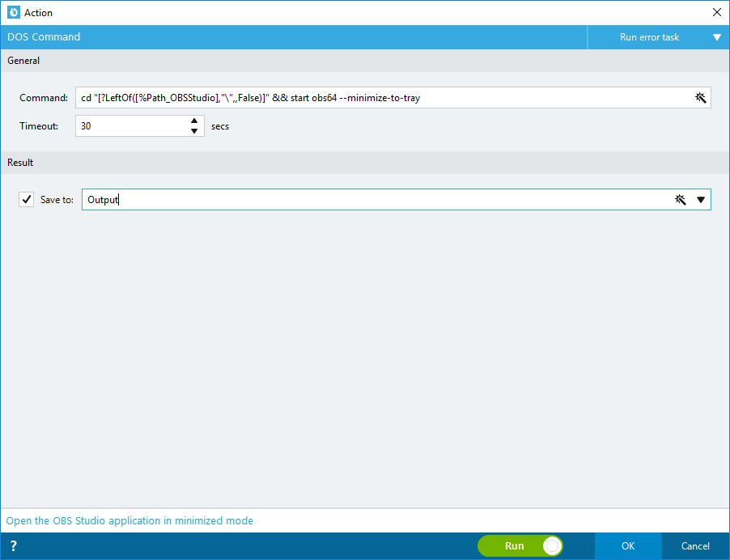Screen dimensions: 730x560
Task: Click the Save to Output field
Action: (377, 200)
